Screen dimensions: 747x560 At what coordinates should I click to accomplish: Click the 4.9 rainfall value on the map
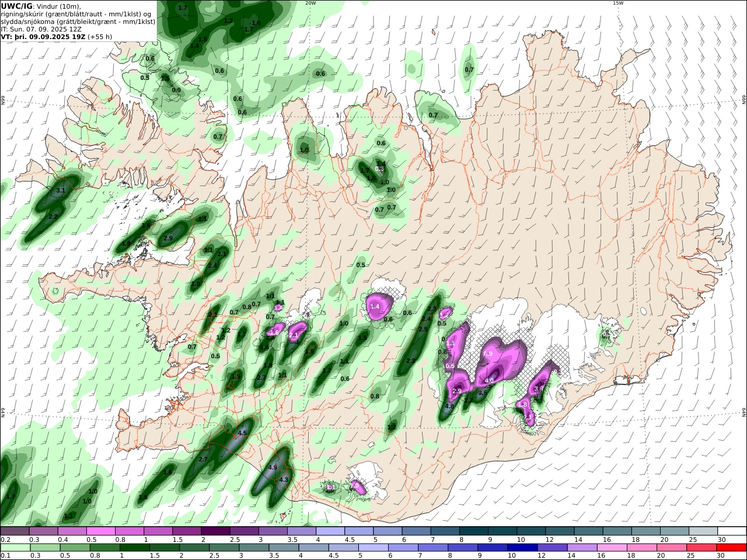pyautogui.click(x=273, y=468)
